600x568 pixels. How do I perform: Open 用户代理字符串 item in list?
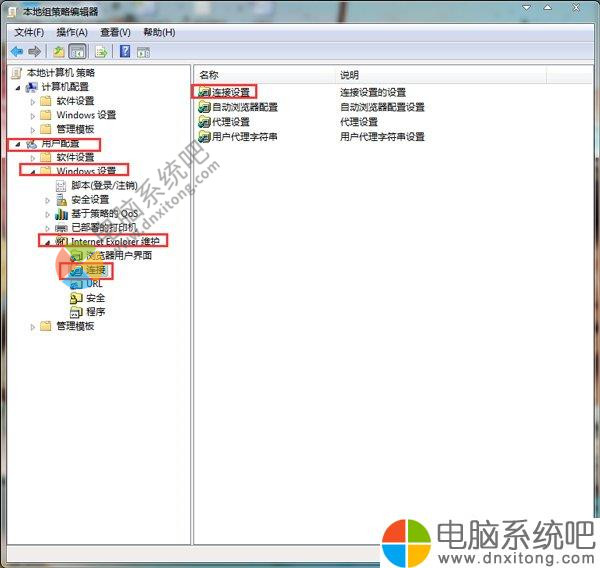tap(244, 136)
